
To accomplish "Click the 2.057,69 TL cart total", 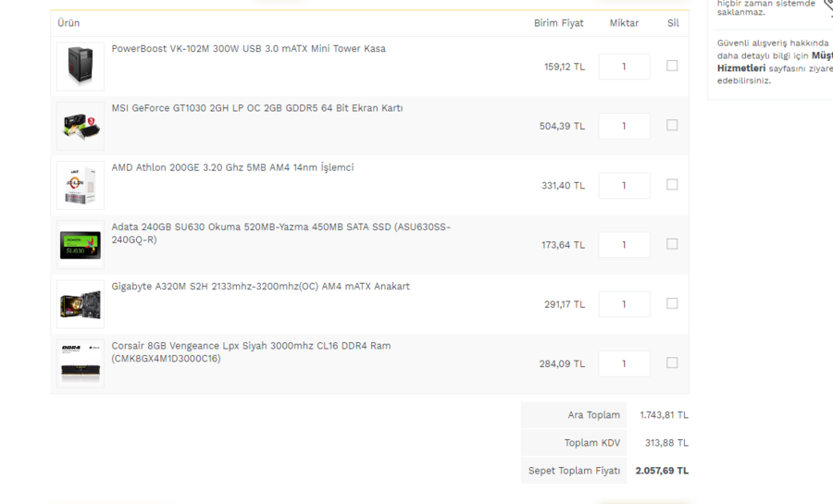I will click(x=662, y=471).
